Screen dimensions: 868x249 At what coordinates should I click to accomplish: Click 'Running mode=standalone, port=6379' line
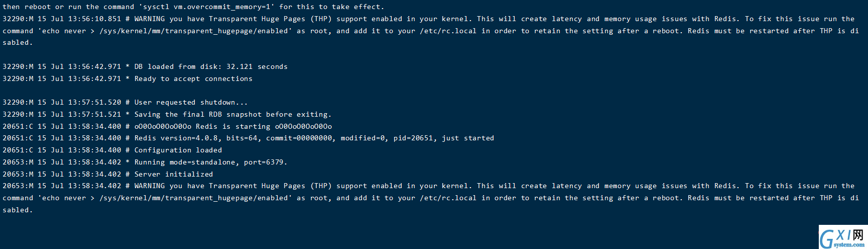click(x=145, y=162)
